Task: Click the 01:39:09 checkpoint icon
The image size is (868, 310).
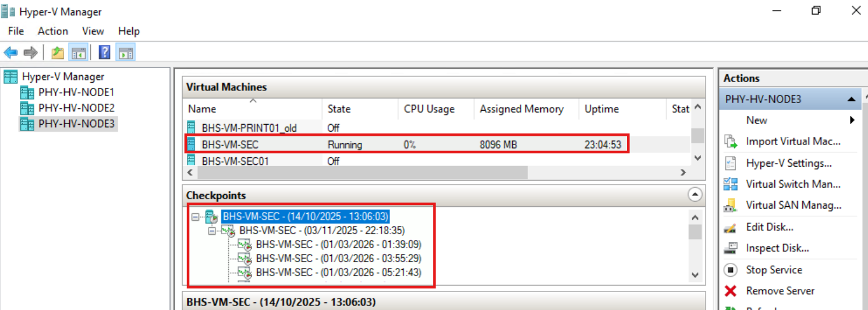Action: pyautogui.click(x=245, y=245)
